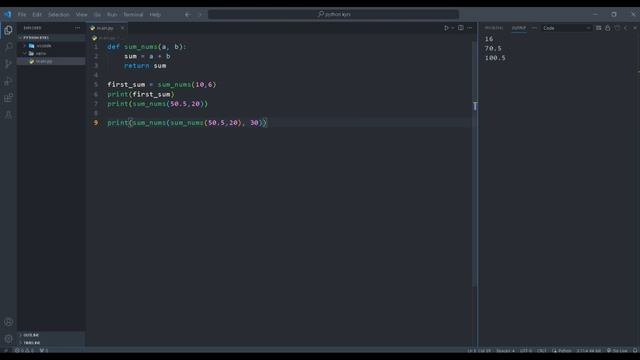This screenshot has width=640, height=360.
Task: Go back with the navigation arrow
Action: point(188,14)
